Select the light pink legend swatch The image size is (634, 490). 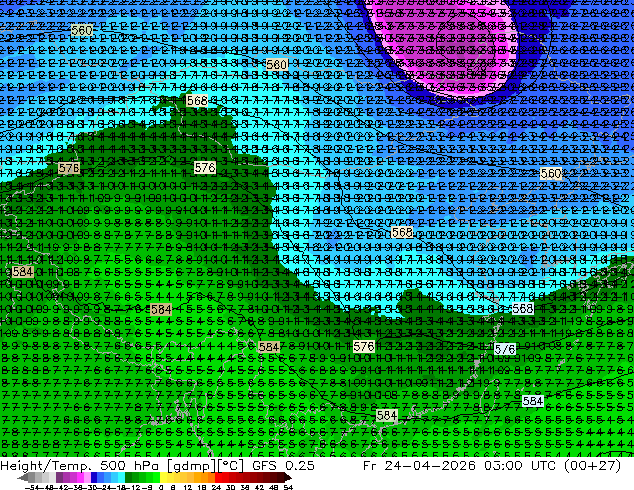click(87, 478)
